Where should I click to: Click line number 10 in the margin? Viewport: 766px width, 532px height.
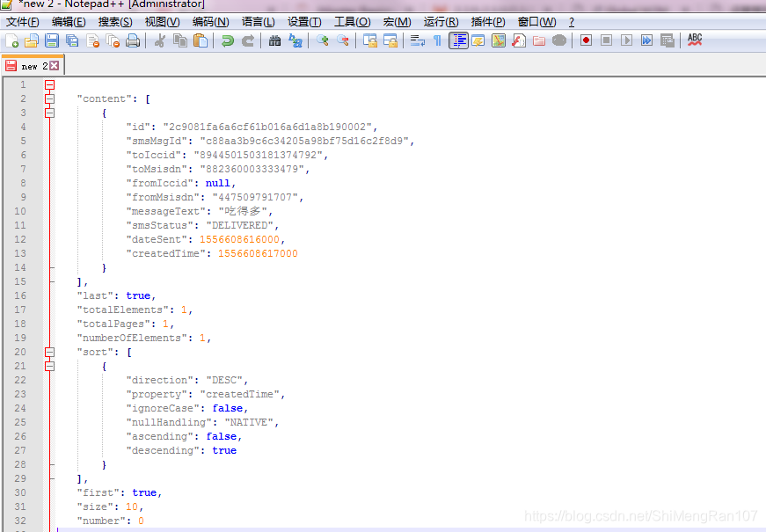[x=19, y=210]
